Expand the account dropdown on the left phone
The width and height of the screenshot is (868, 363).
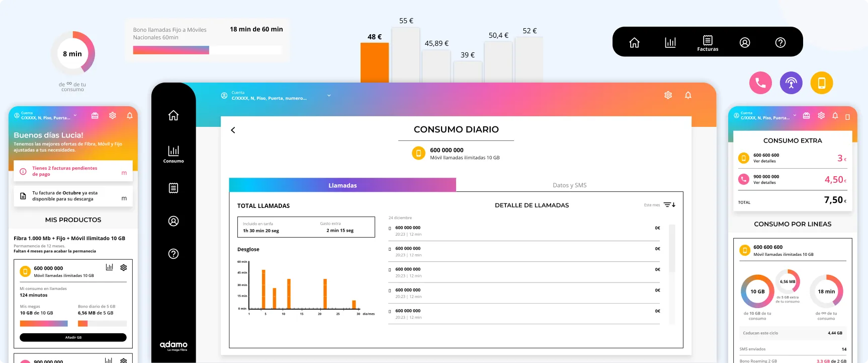tap(75, 115)
